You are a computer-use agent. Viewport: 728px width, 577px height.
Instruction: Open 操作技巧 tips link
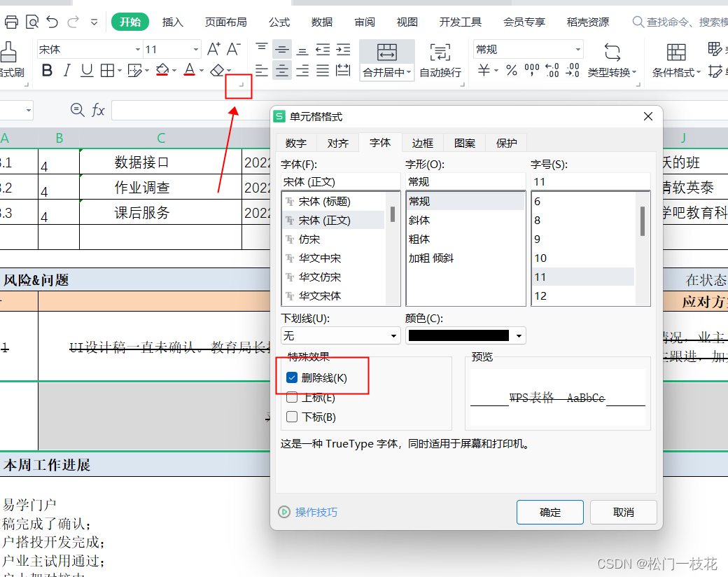(316, 512)
